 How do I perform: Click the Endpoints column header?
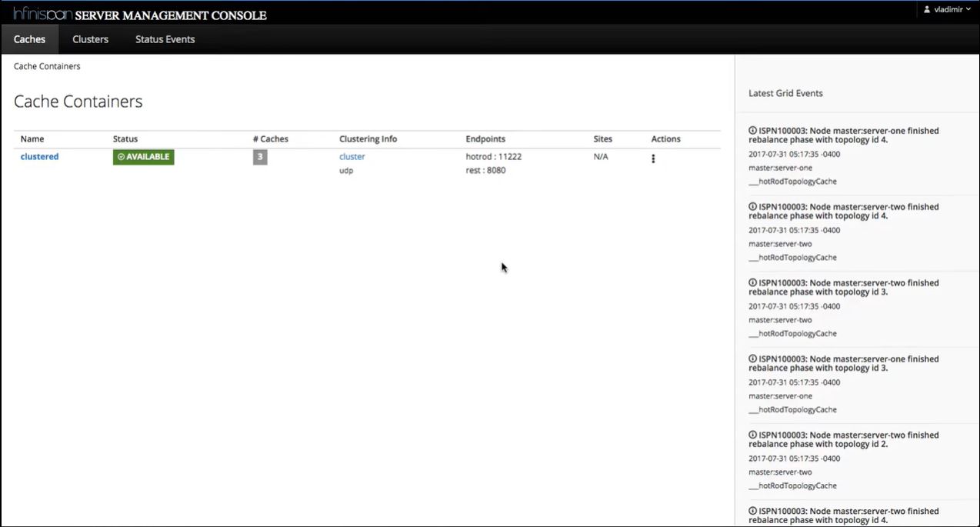[x=485, y=139]
